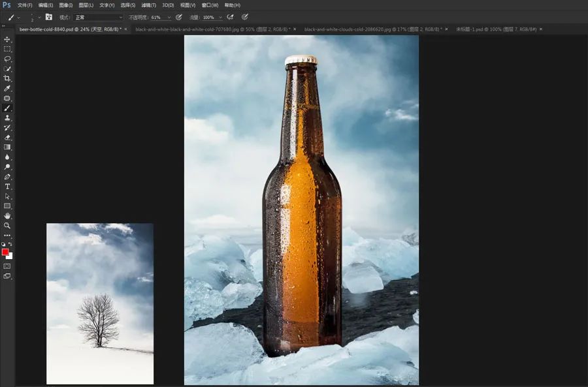The height and width of the screenshot is (387, 588).
Task: Select the Lasso tool
Action: tap(7, 59)
